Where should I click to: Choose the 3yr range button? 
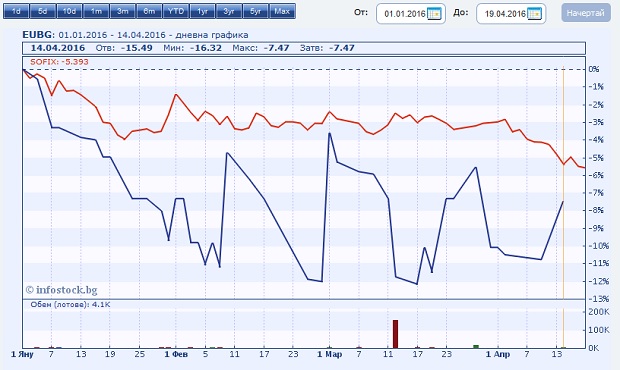coord(229,11)
